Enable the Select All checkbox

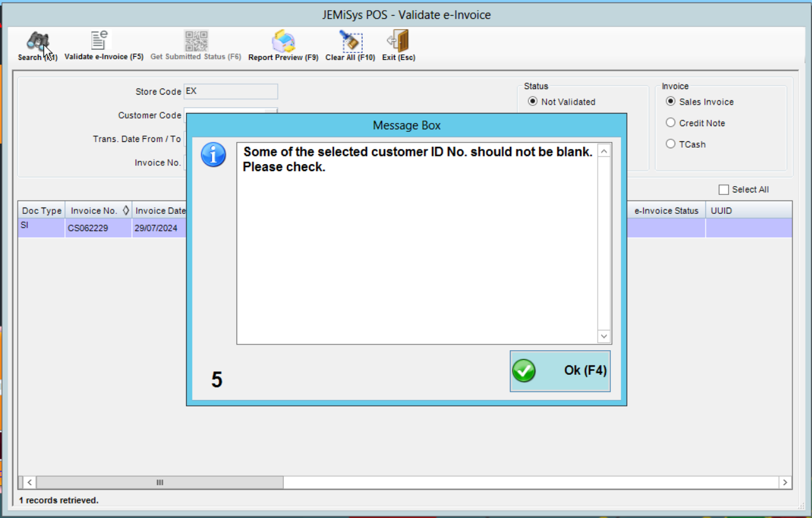tap(724, 189)
